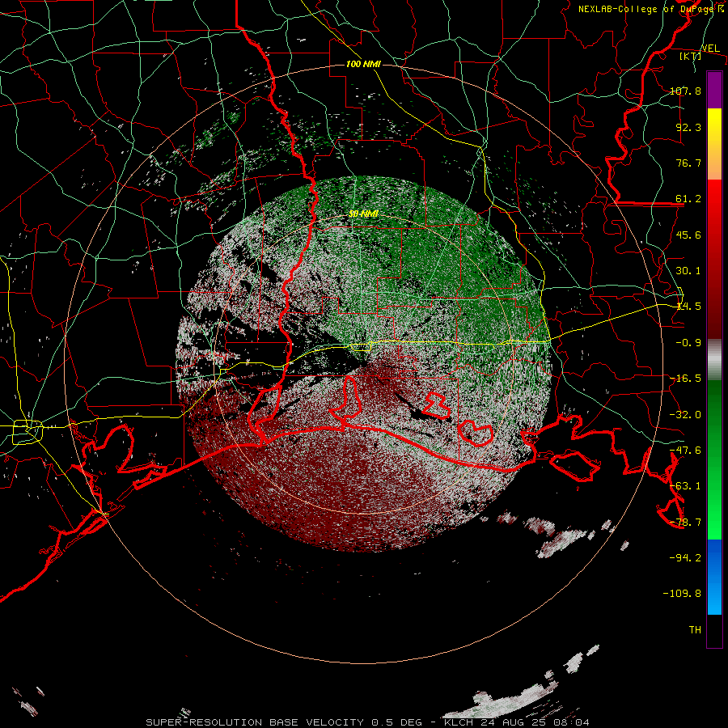The image size is (728, 728).
Task: Click the 100 NMI range ring label
Action: [x=363, y=64]
